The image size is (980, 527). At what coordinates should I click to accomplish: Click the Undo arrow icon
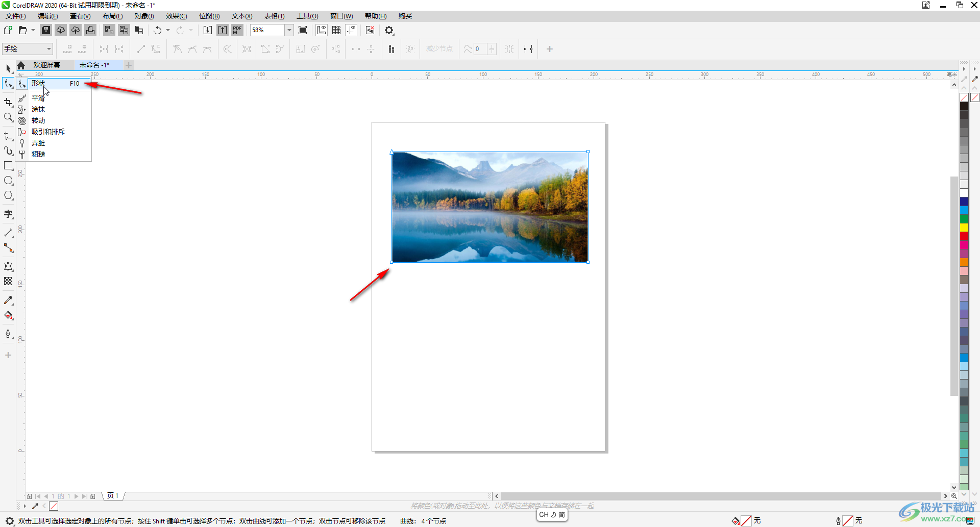(158, 30)
